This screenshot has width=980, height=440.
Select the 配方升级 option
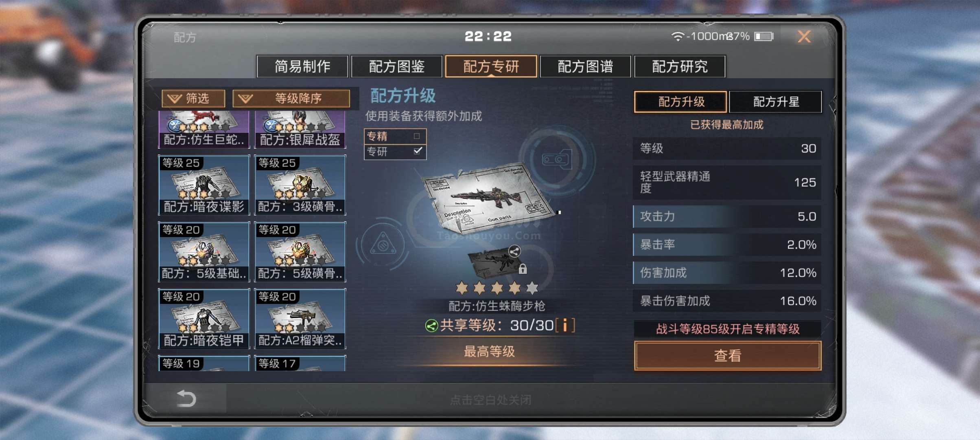click(680, 101)
